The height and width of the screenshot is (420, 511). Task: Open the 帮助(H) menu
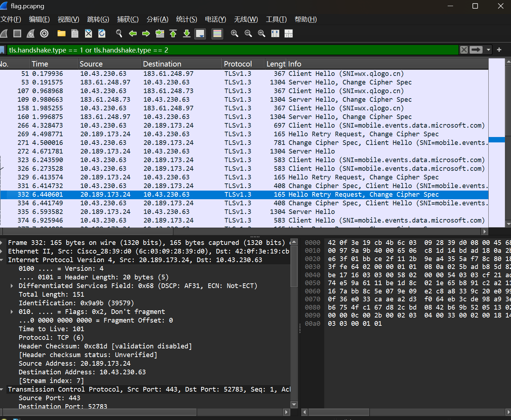tap(306, 19)
